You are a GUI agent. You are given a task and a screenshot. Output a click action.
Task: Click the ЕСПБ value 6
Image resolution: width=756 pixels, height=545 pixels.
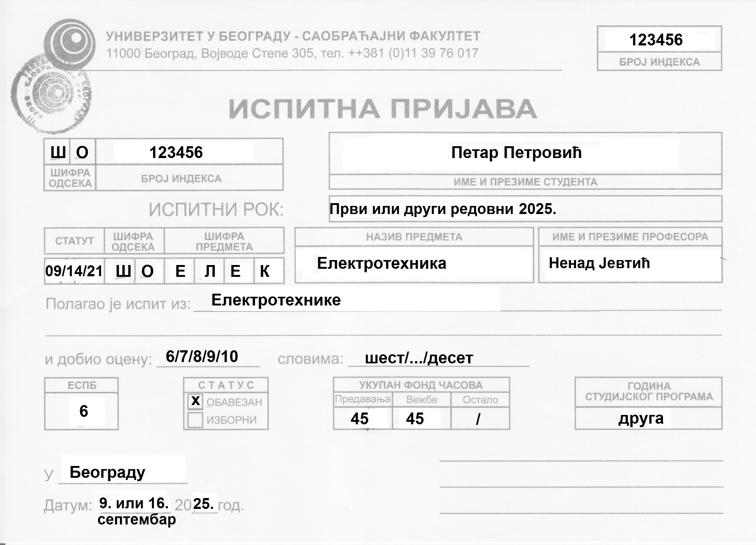pos(83,411)
